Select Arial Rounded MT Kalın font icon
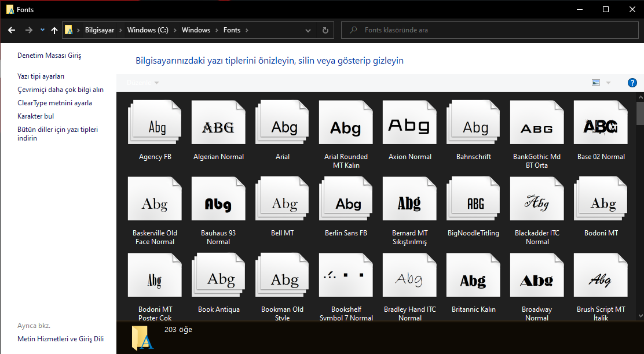 click(346, 122)
